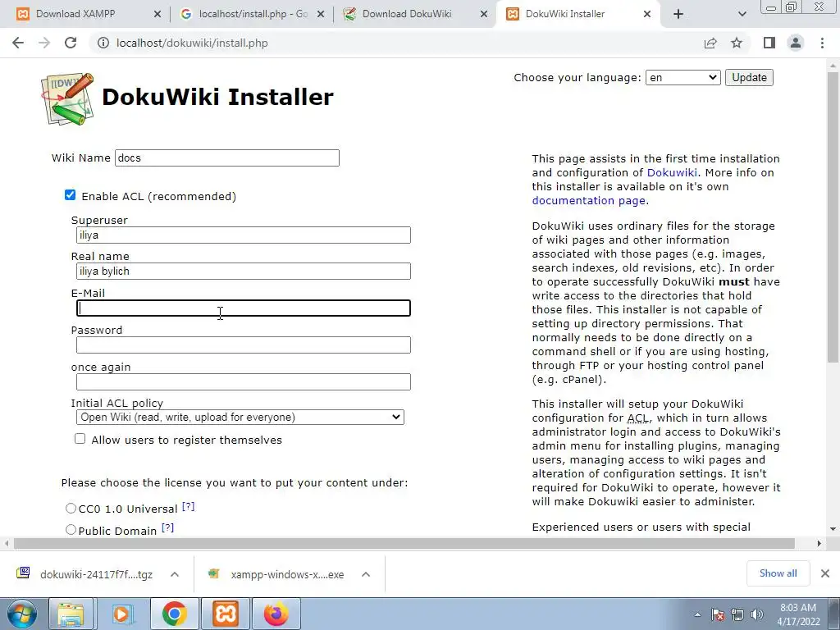Screen dimensions: 840x630
Task: Click the xampp-windows exe download file icon
Action: click(214, 573)
